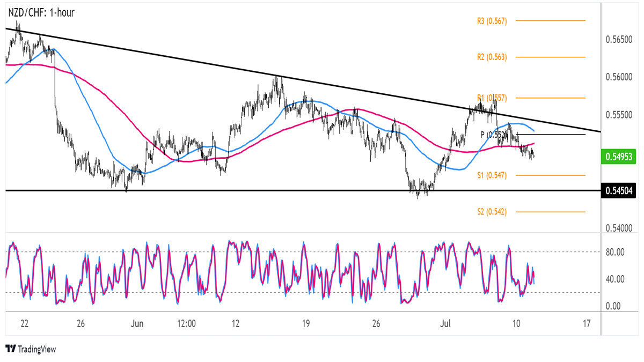Select the P (0.552) pivot label

click(494, 135)
